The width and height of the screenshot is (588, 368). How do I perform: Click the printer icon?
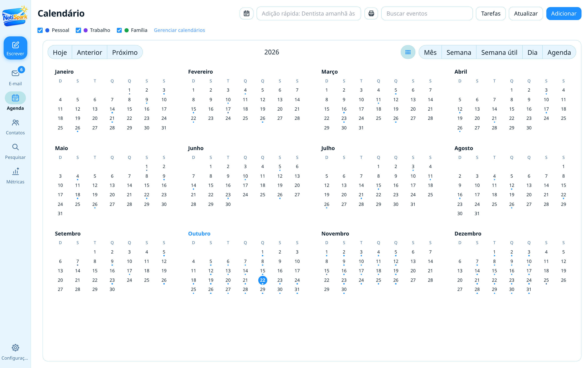tap(371, 13)
